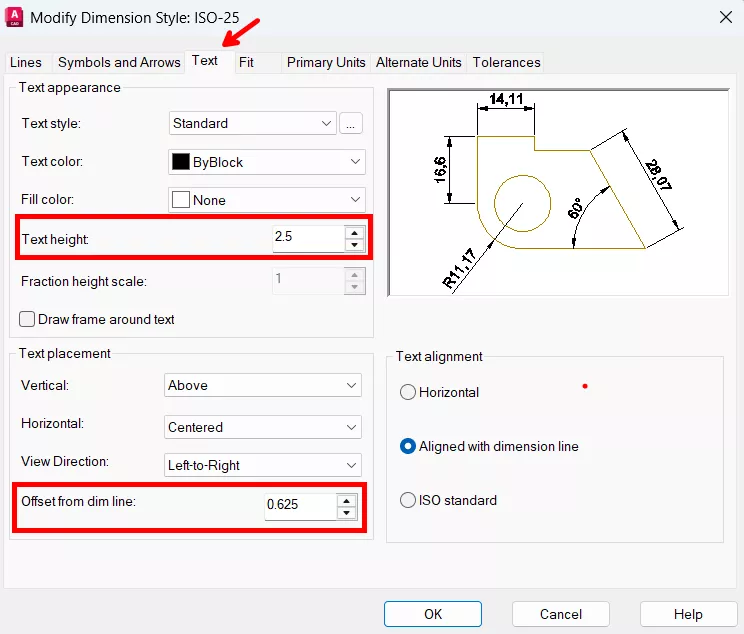Increase Offset from dim line value
Image resolution: width=744 pixels, height=634 pixels.
coord(346,499)
